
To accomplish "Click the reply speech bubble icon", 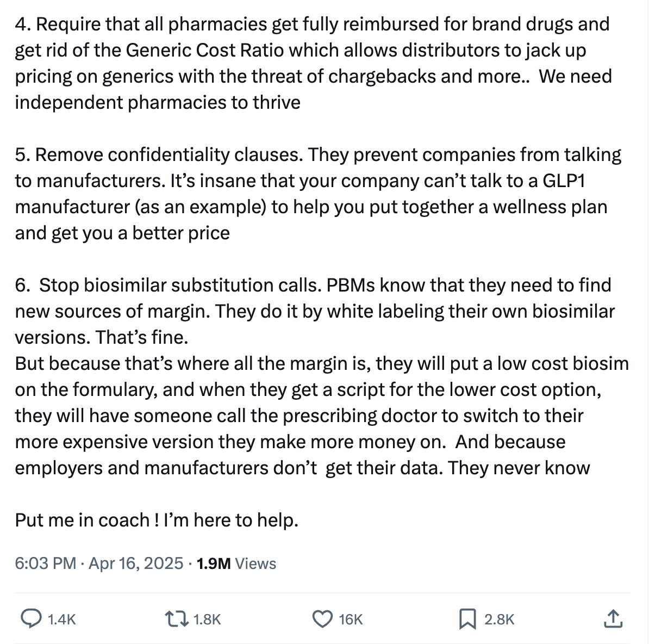I will point(31,619).
